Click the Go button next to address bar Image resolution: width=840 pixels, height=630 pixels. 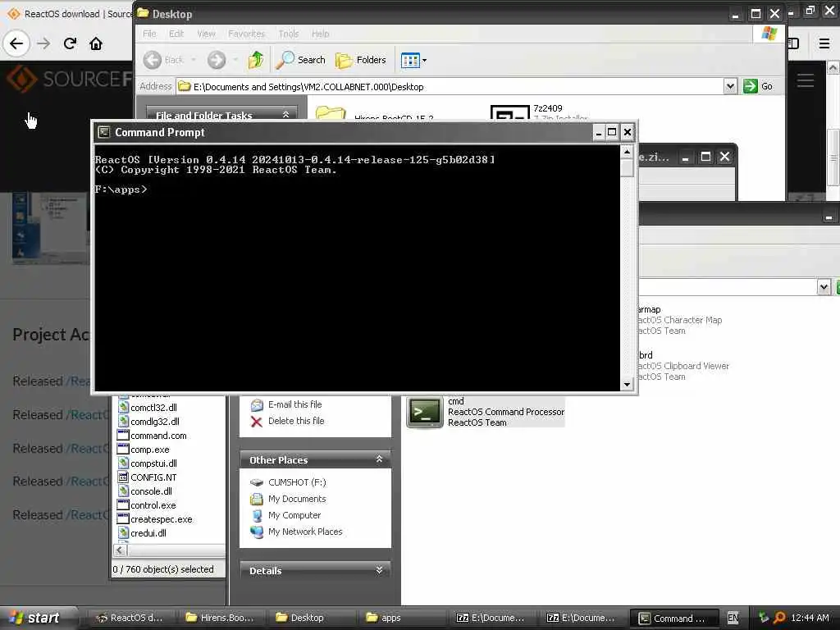pos(757,86)
